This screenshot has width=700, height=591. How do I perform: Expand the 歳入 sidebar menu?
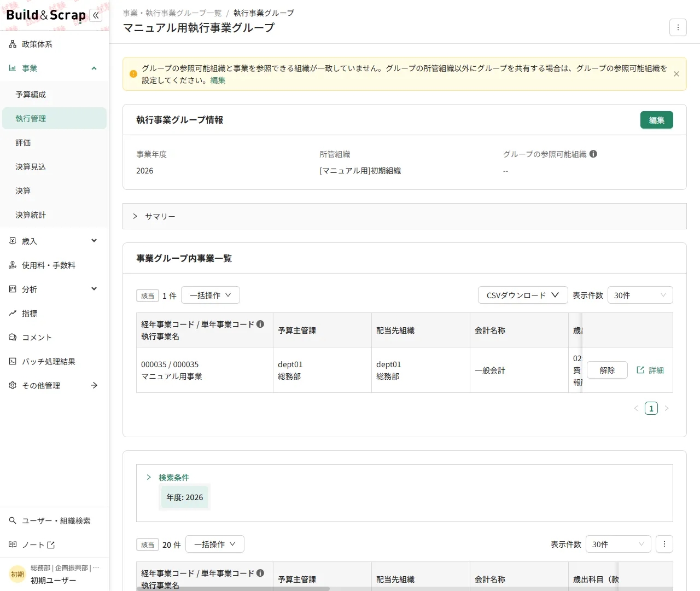(54, 241)
